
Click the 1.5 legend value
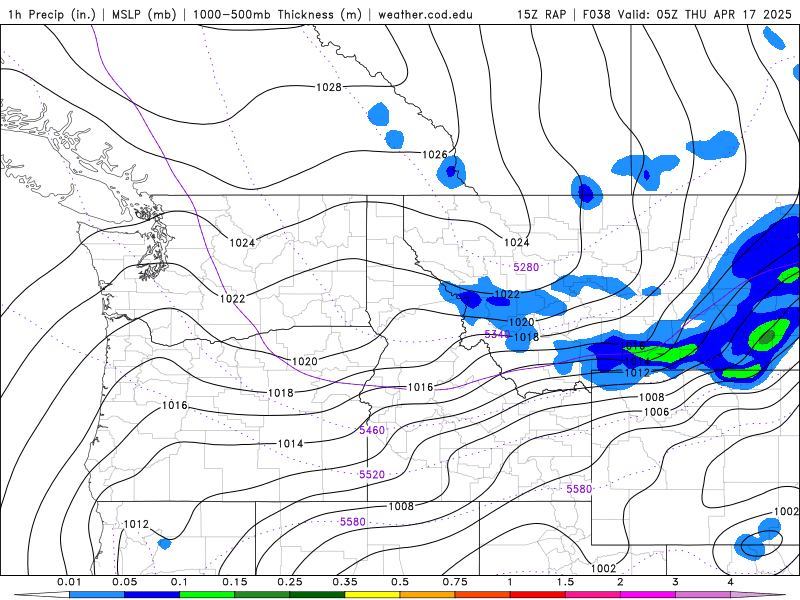(x=565, y=582)
